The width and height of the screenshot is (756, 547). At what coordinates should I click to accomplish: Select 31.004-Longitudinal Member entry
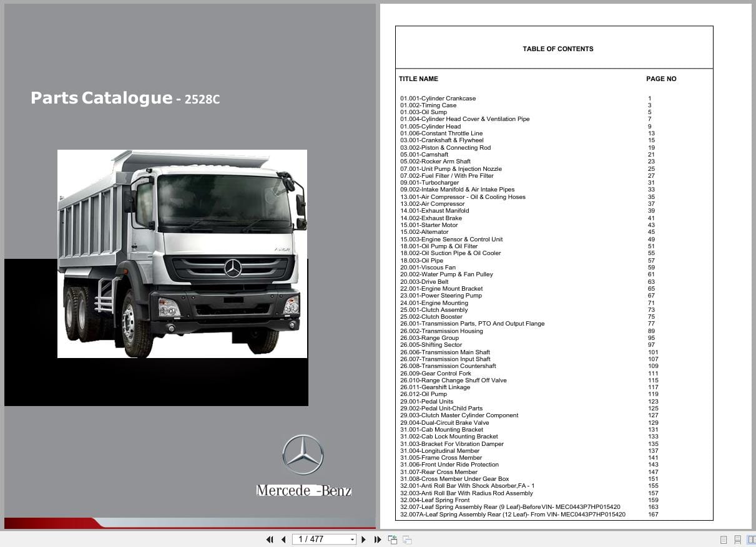(439, 451)
